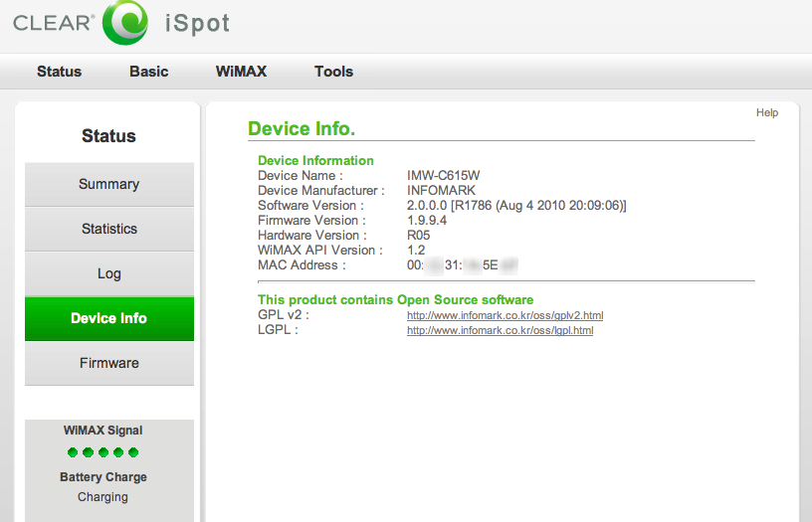The width and height of the screenshot is (812, 522).
Task: Click the Software Version label
Action: tap(310, 206)
